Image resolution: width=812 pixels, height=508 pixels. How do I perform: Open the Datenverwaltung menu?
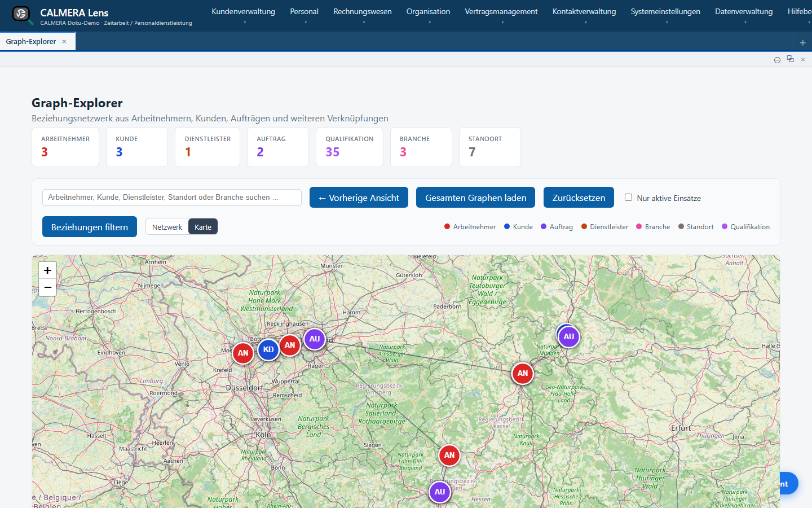pyautogui.click(x=744, y=15)
